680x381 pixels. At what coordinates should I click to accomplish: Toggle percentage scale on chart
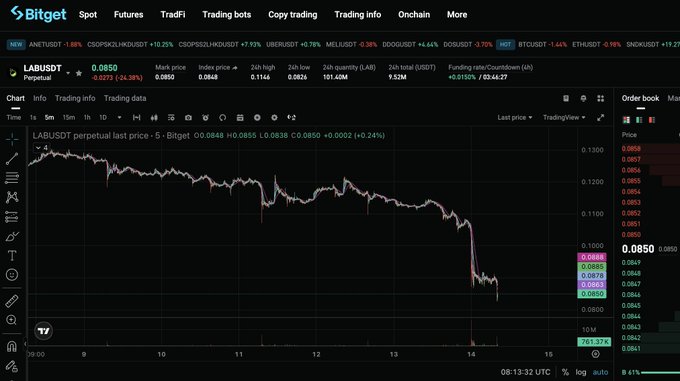tap(565, 372)
